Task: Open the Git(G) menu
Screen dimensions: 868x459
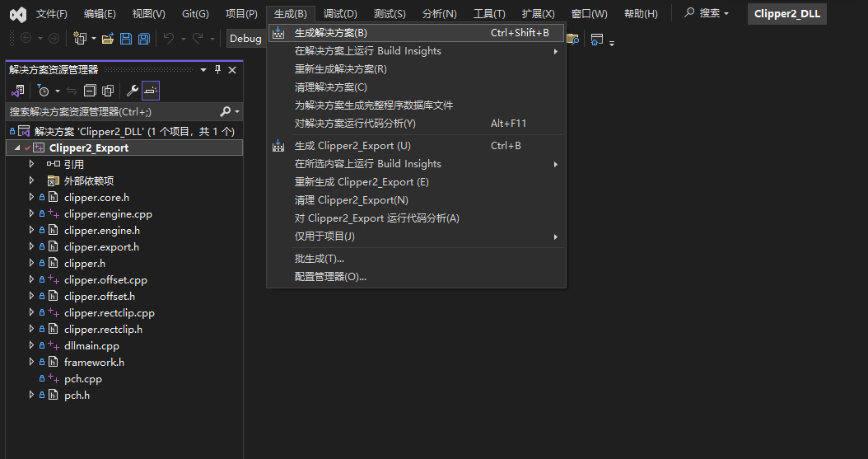Action: coord(195,14)
